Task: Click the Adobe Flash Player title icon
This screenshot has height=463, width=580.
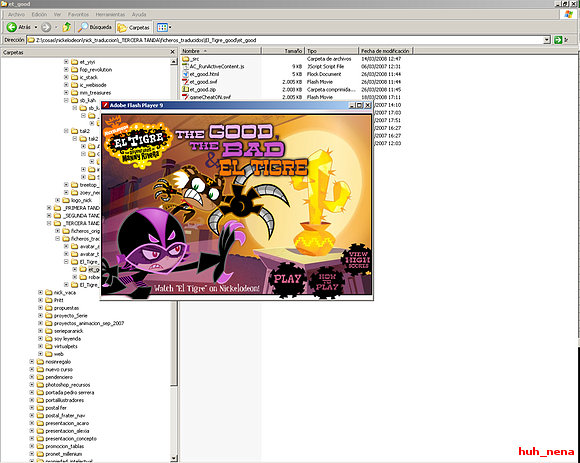Action: pos(105,105)
